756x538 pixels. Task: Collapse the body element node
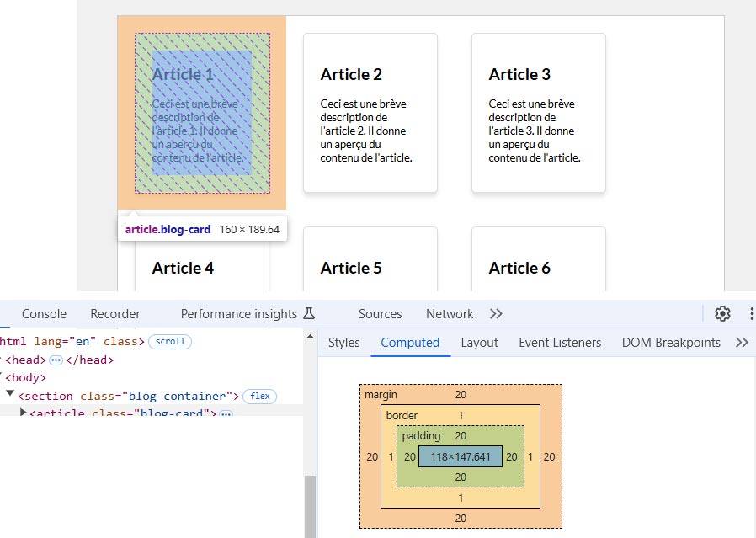pos(3,378)
